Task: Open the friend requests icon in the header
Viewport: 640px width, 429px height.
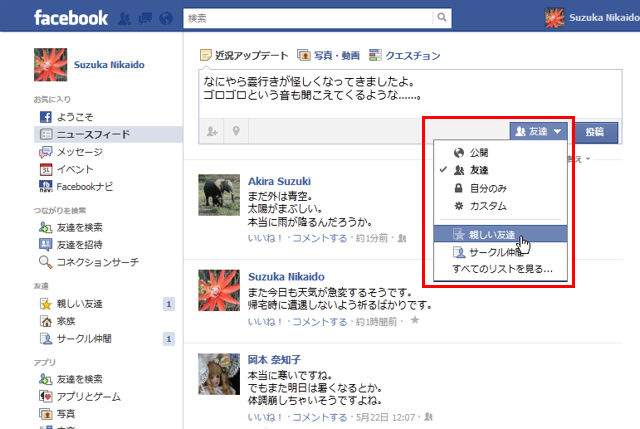Action: click(124, 18)
